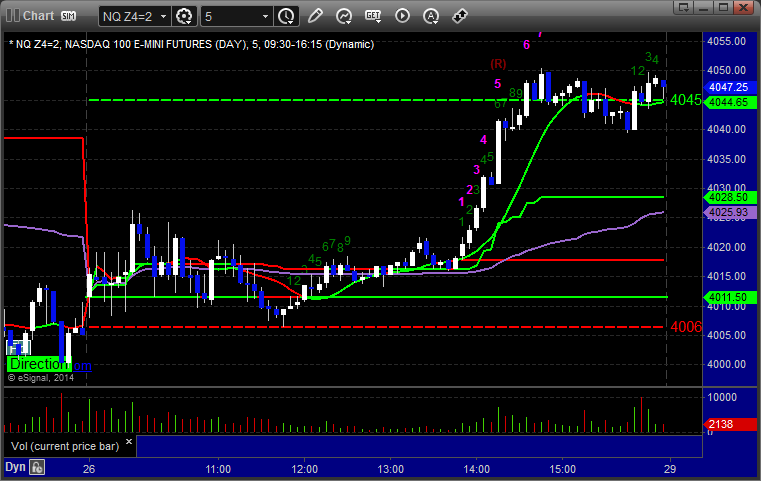Viewport: 761px width, 481px height.
Task: Click the 4055.00 price axis label
Action: [727, 41]
